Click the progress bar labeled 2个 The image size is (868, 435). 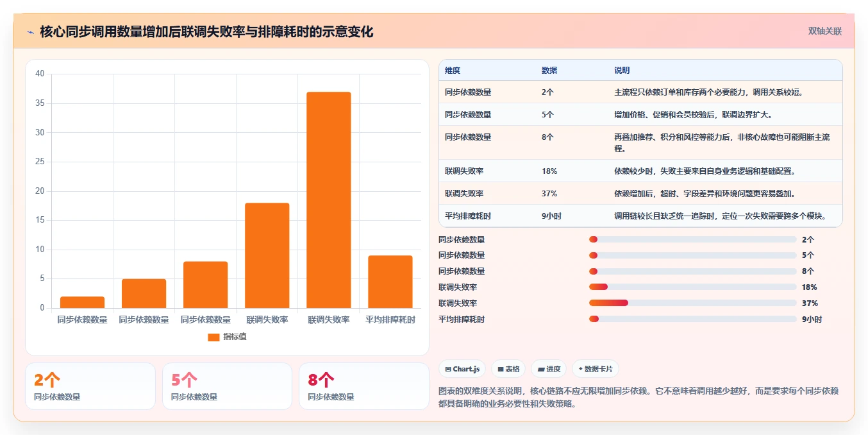[x=693, y=239]
